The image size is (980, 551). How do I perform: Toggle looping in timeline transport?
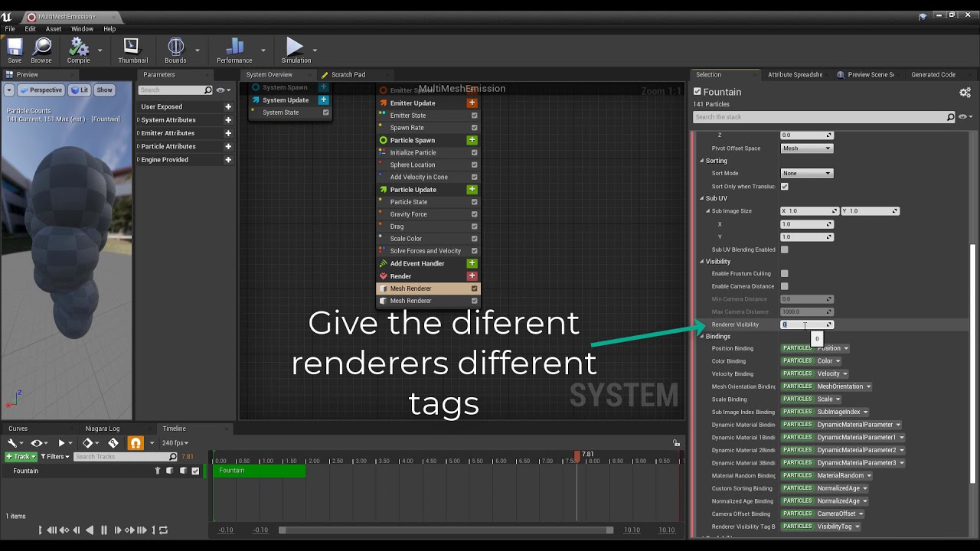click(x=162, y=530)
